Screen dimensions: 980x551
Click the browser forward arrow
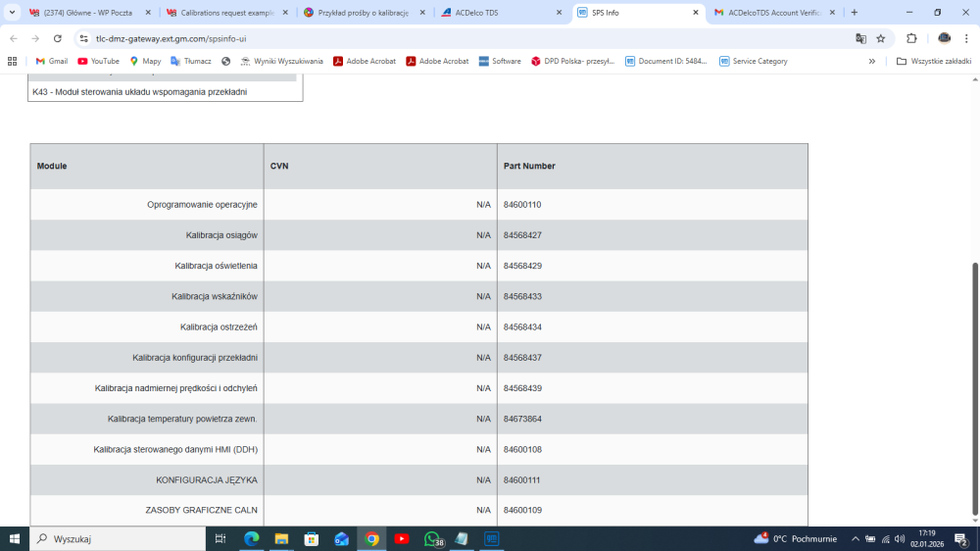point(35,39)
